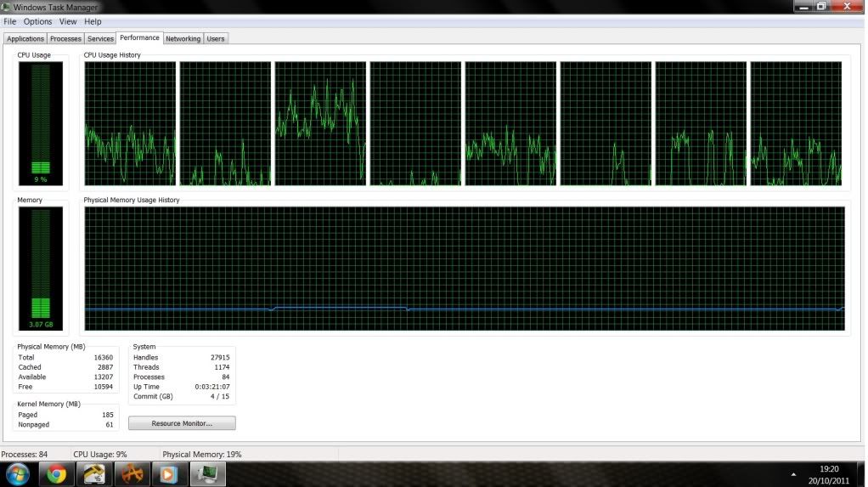Screen dimensions: 868x487
Task: Click the first CPU core history graph
Action: 130,123
